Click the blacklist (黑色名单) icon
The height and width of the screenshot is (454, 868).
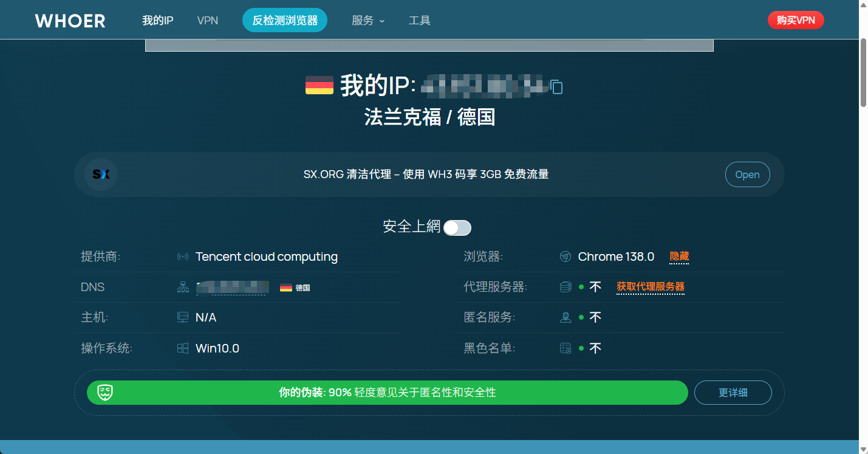566,348
